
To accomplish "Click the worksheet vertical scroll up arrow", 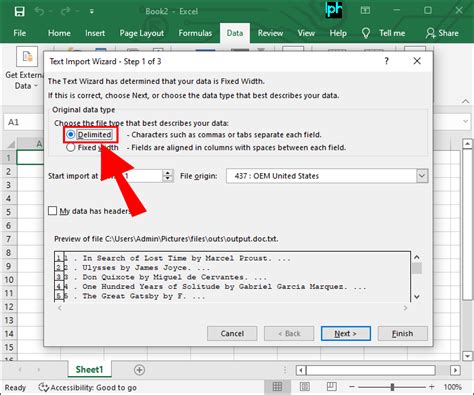I will pos(467,144).
